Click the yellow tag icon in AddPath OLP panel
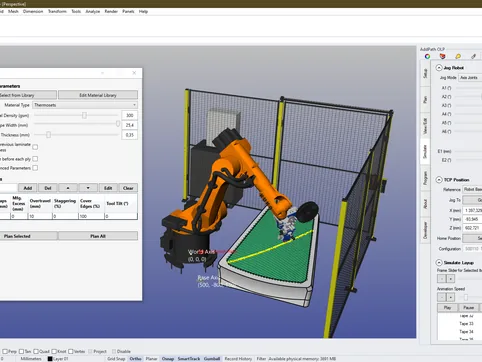 pos(458,56)
